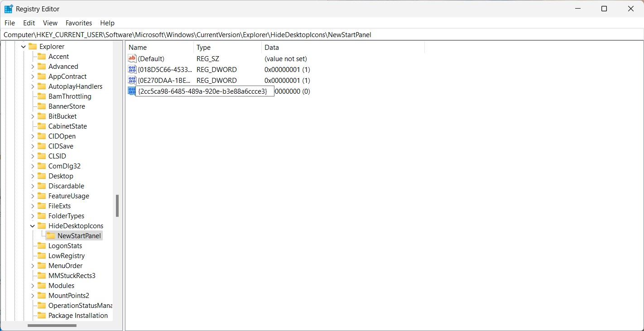Select the FeatureUsage tree key
The width and height of the screenshot is (644, 331).
69,196
